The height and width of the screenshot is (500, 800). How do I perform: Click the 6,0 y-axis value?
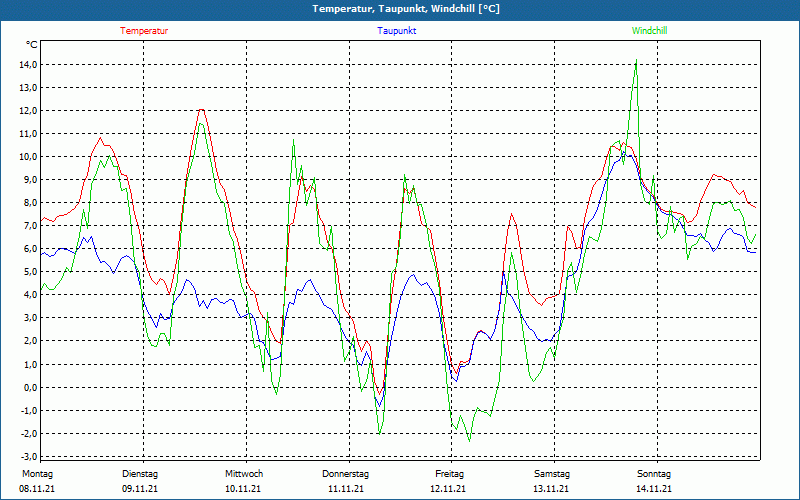point(29,248)
